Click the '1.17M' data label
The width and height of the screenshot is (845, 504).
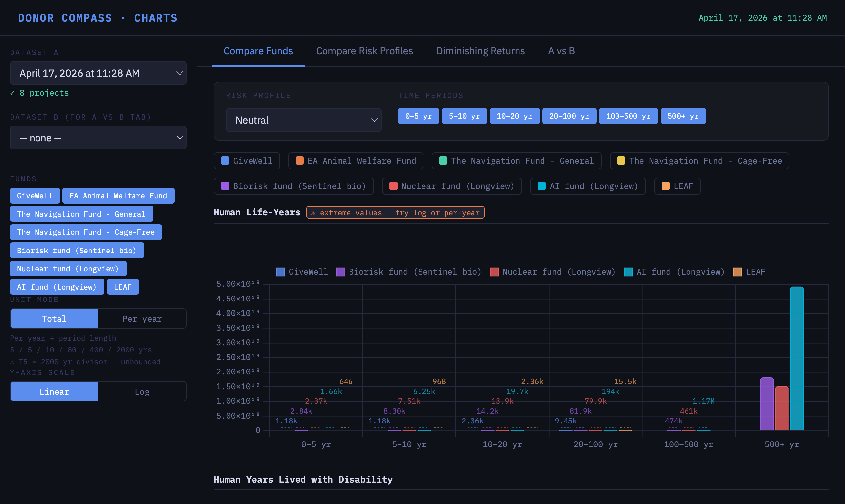coord(703,401)
